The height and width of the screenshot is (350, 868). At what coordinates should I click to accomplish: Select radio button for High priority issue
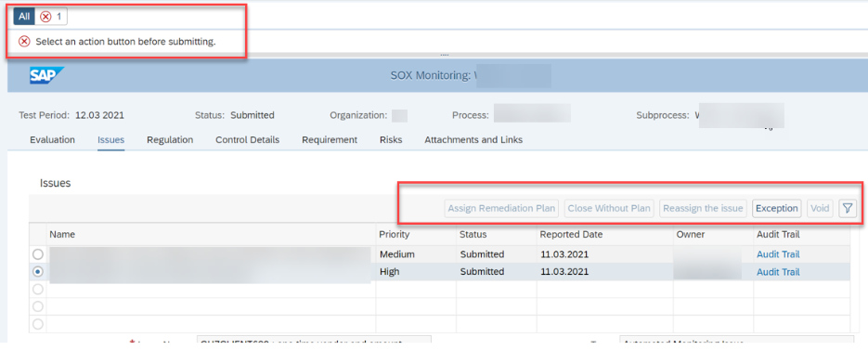(38, 272)
